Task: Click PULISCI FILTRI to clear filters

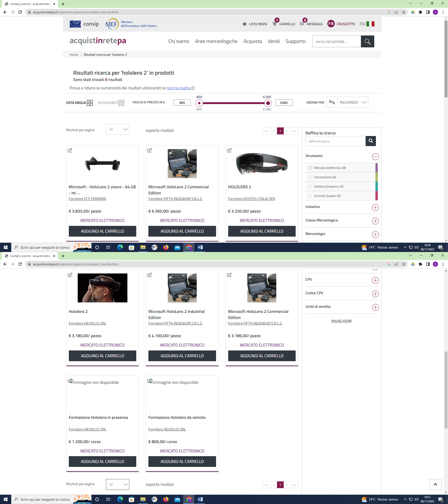Action: [x=342, y=321]
